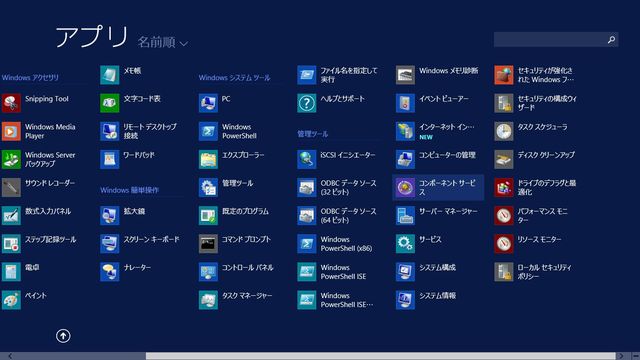Screen dimensions: 640x360
Task: Open ODBC データ ソース (64 ビット) icon
Action: tap(307, 216)
